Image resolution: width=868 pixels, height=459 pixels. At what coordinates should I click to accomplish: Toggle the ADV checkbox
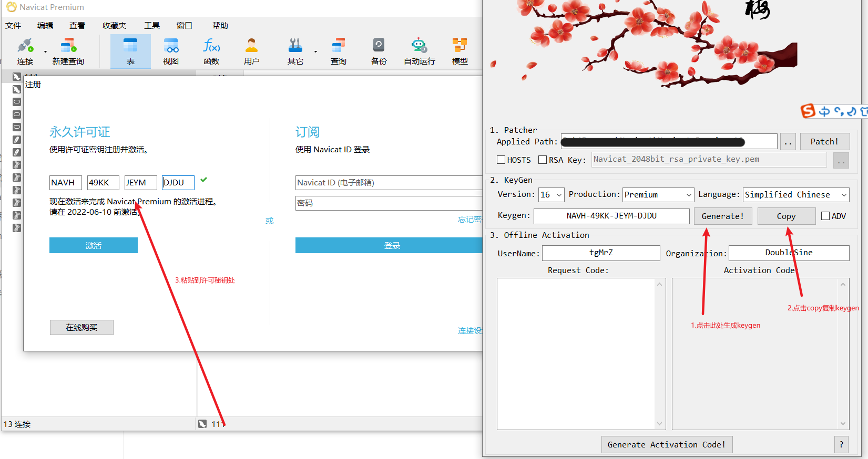(825, 216)
